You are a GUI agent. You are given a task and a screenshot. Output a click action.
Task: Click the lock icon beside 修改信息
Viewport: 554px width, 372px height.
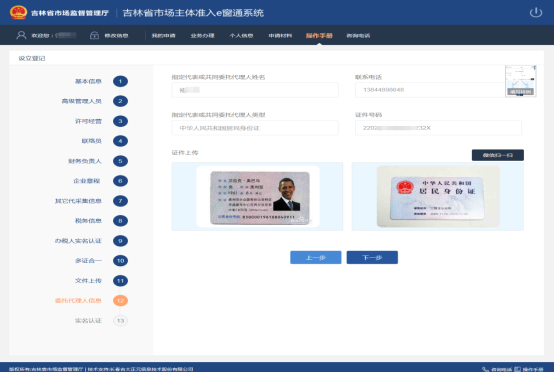click(94, 35)
